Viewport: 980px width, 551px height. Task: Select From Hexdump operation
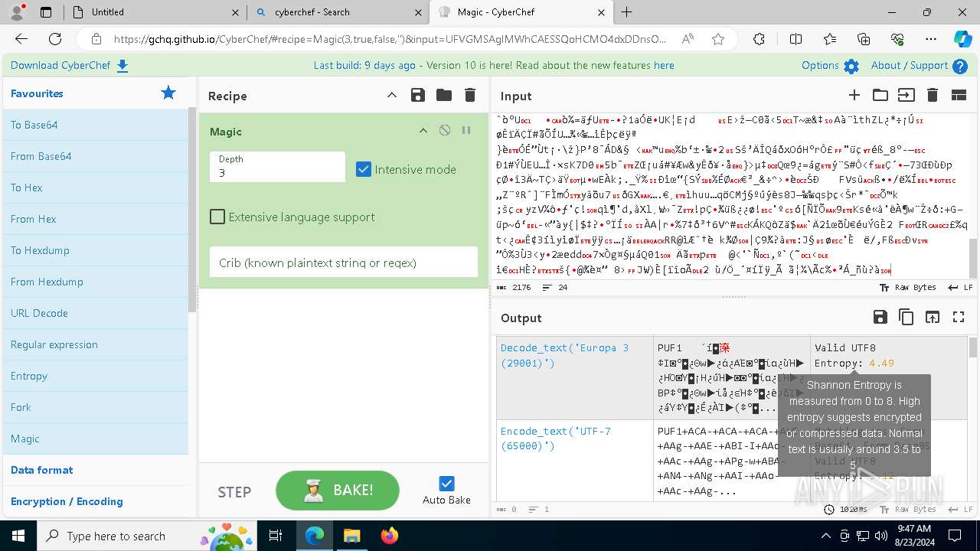pos(96,282)
